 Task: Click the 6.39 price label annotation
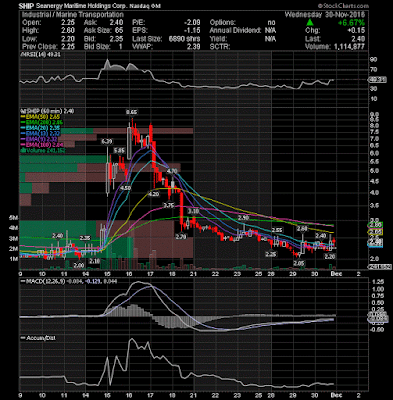107,141
